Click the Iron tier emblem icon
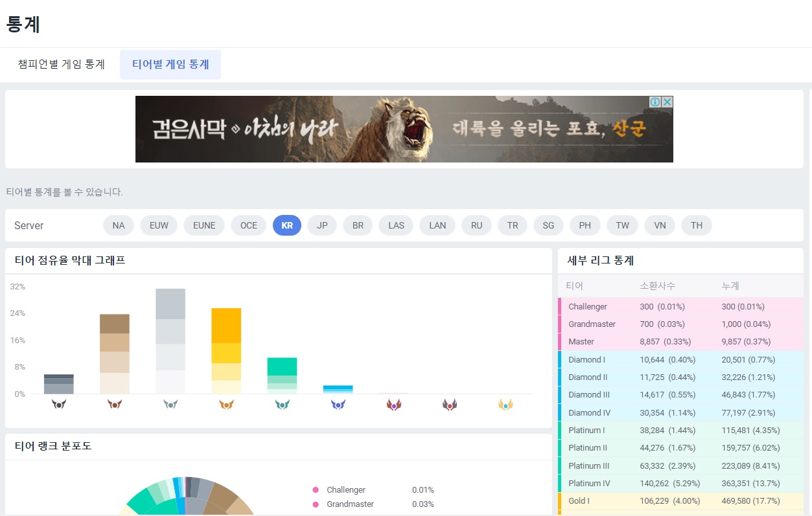812x516 pixels. click(x=59, y=405)
